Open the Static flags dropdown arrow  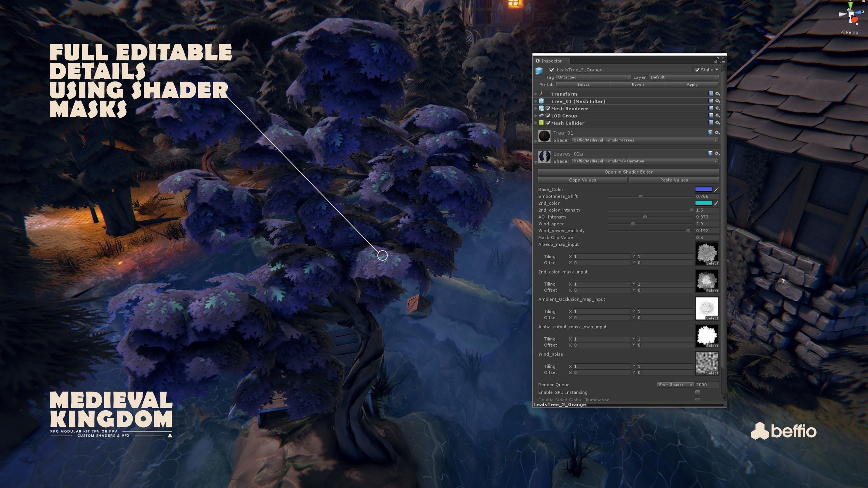tap(717, 70)
